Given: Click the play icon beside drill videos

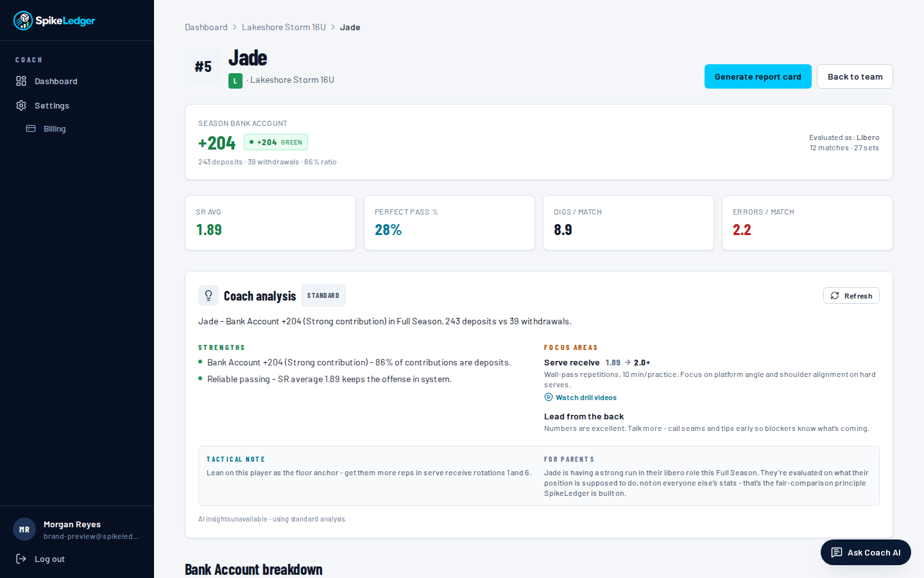Looking at the screenshot, I should pos(549,397).
